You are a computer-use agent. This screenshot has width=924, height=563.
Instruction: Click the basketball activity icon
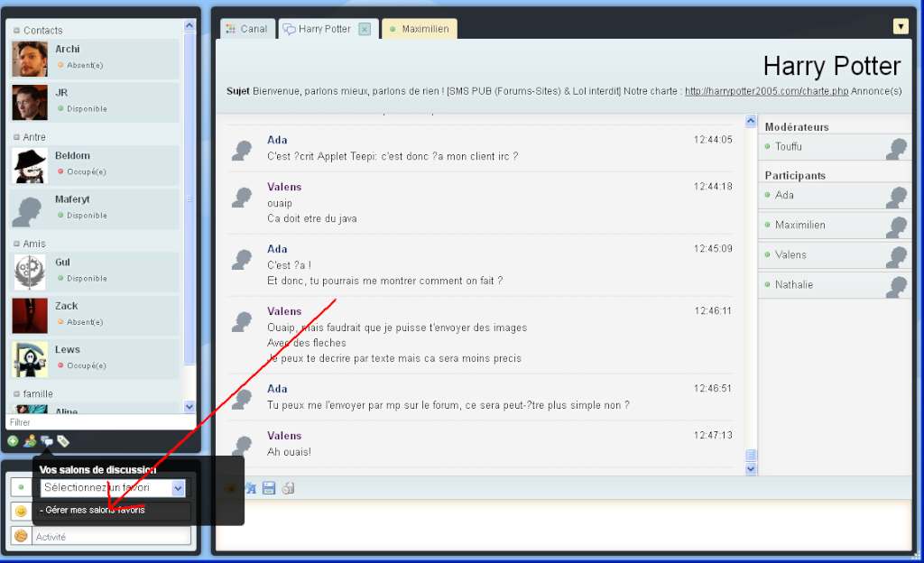[21, 536]
